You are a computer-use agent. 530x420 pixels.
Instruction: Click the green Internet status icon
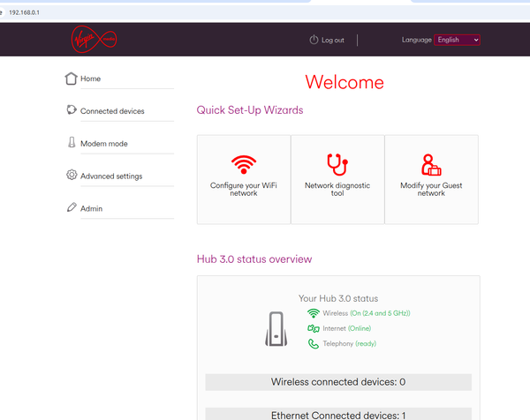pos(314,328)
